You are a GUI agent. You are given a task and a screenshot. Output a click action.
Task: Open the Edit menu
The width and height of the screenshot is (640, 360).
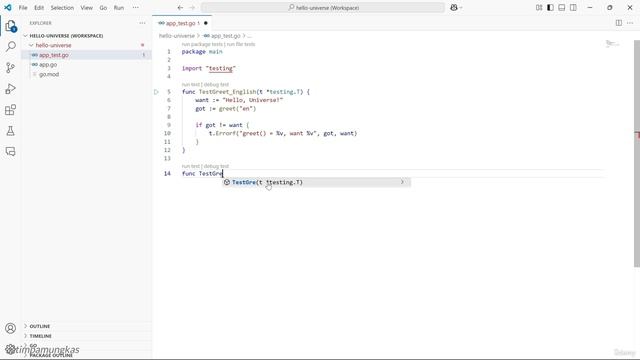pos(39,7)
